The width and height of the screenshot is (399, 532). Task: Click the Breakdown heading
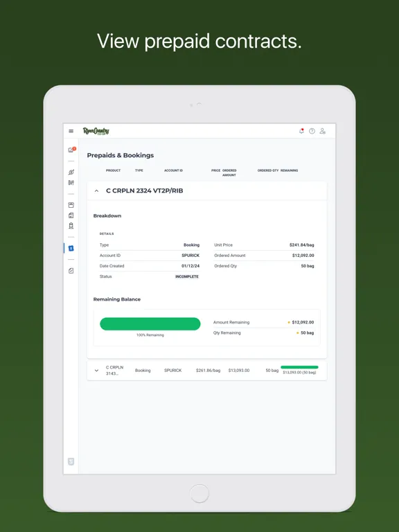pyautogui.click(x=107, y=216)
